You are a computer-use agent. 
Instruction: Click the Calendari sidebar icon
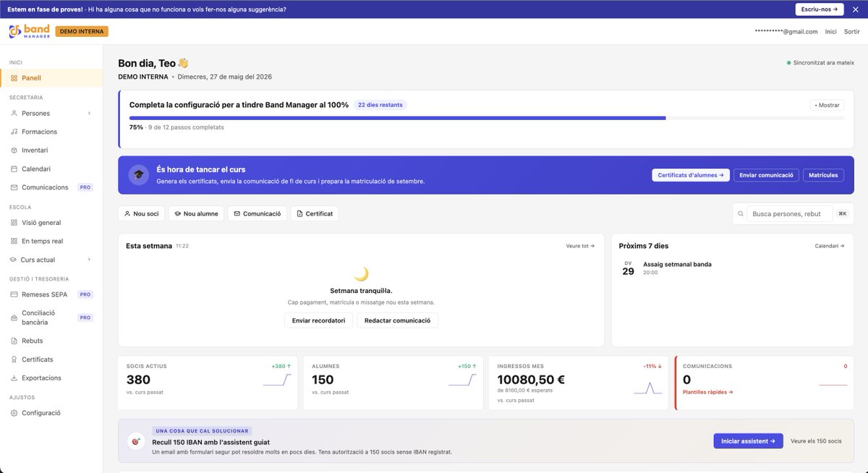pyautogui.click(x=14, y=169)
